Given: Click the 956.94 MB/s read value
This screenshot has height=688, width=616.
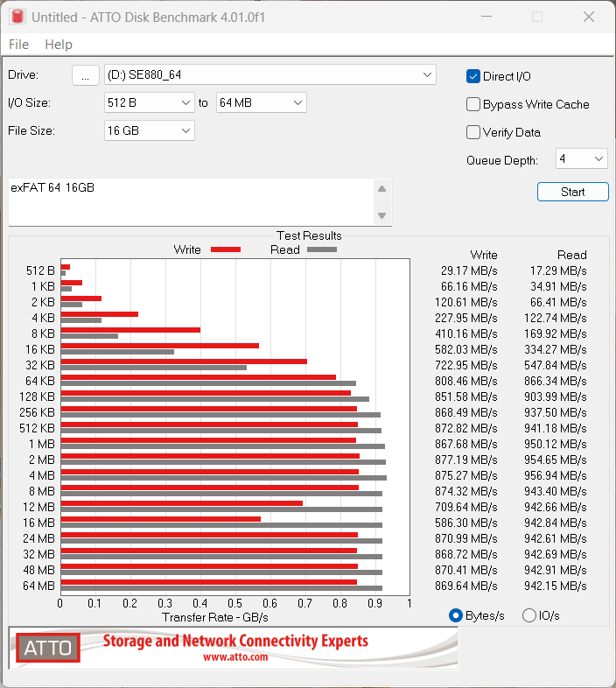Looking at the screenshot, I should pos(555,475).
